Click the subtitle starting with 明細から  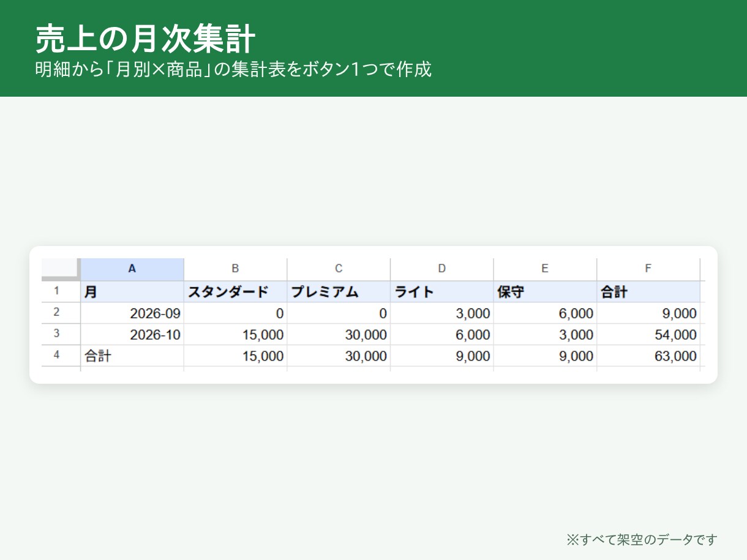(233, 70)
